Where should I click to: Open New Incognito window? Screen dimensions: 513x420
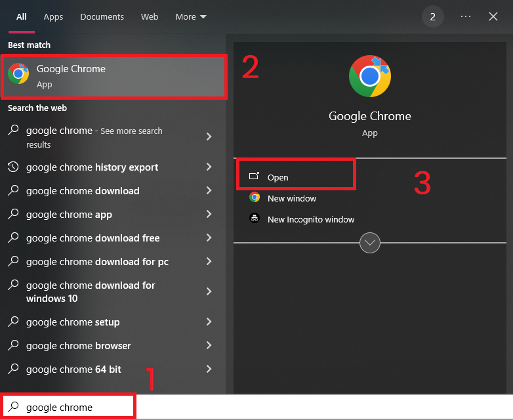[310, 219]
